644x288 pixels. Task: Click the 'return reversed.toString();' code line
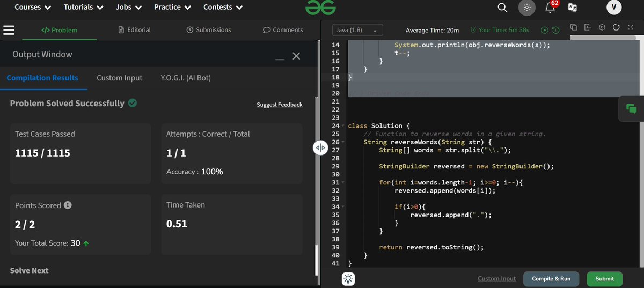tap(431, 247)
